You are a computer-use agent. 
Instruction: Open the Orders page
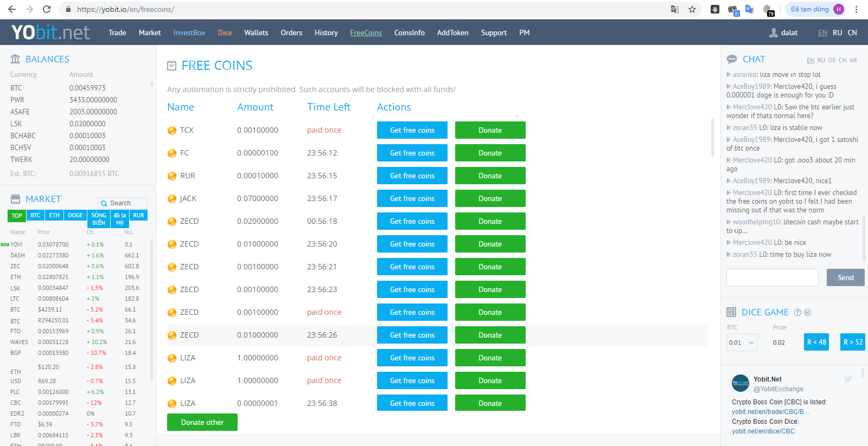pyautogui.click(x=291, y=33)
